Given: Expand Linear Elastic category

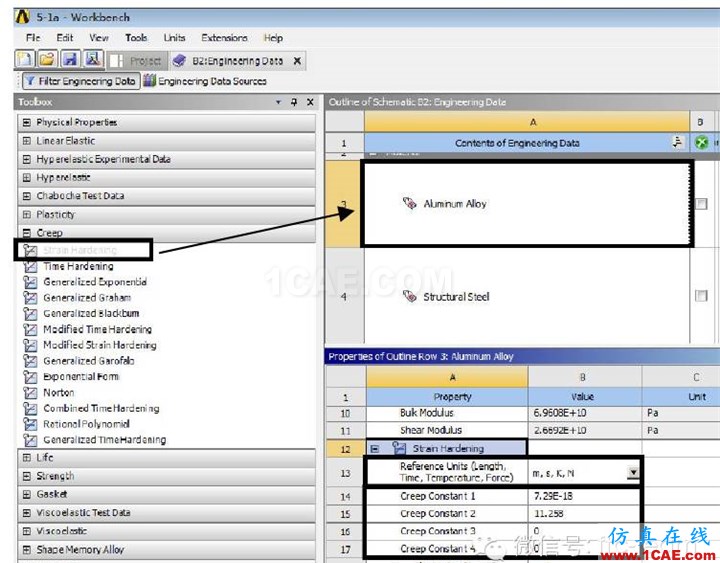Looking at the screenshot, I should [x=27, y=141].
